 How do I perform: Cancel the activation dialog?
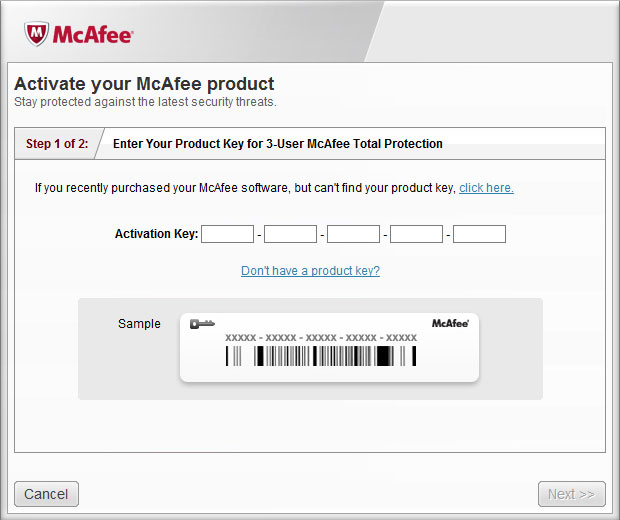point(46,494)
